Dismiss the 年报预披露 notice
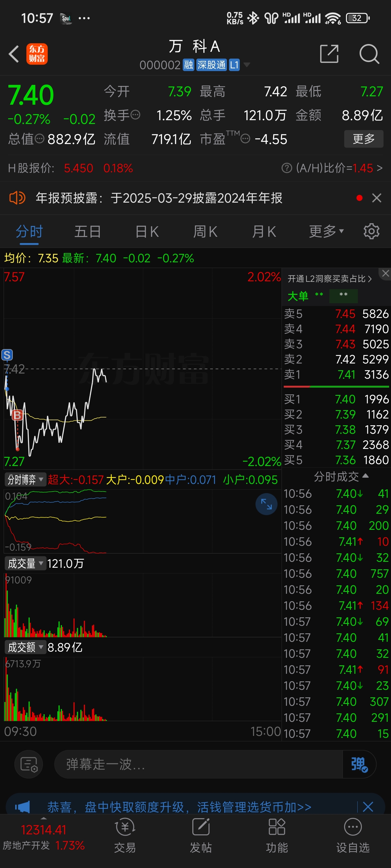Screen dimensions: 391x868 [377, 198]
